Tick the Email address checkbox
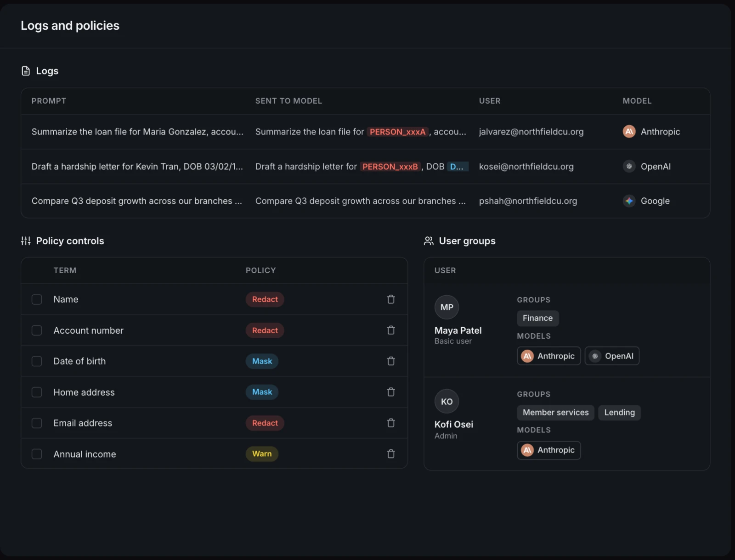This screenshot has height=560, width=735. [37, 423]
